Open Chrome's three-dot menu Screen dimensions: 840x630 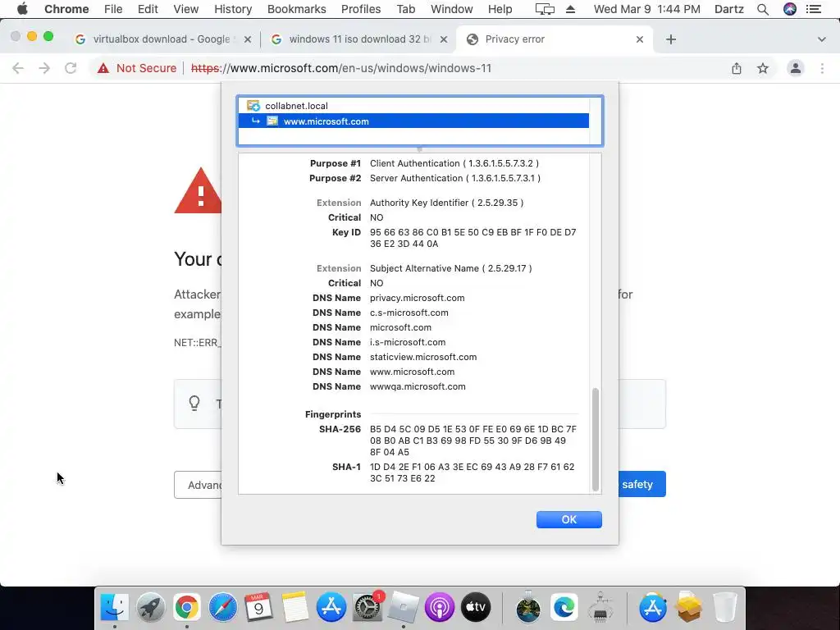822,68
